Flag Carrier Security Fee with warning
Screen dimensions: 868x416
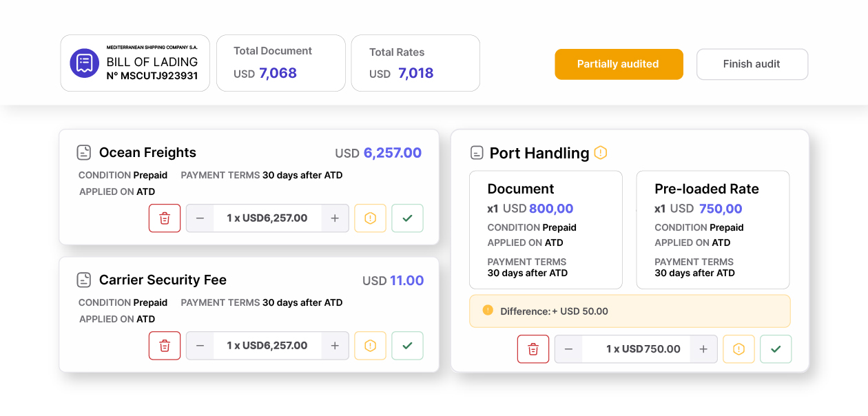pyautogui.click(x=370, y=346)
